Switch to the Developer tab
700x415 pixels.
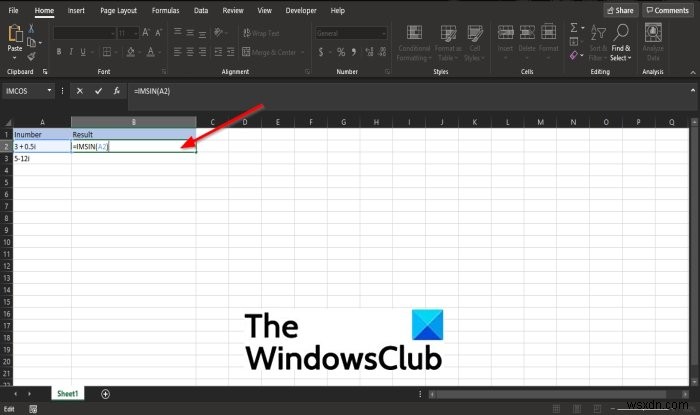[x=301, y=10]
